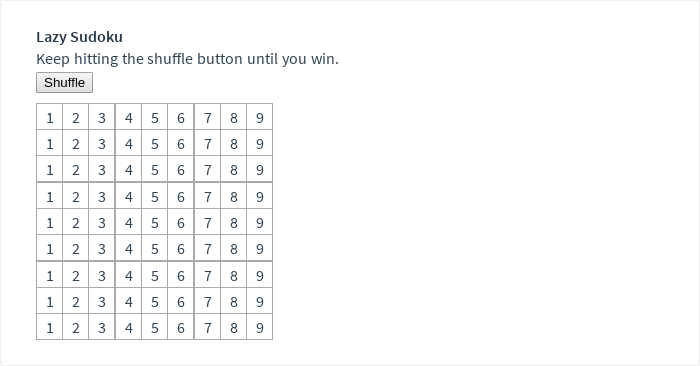
Task: Click the 6 in the third row
Action: pyautogui.click(x=181, y=169)
